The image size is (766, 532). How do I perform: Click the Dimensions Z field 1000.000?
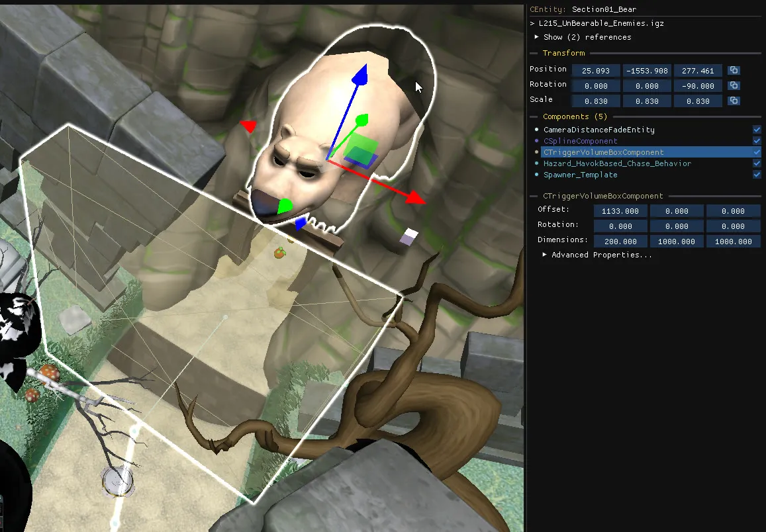734,241
